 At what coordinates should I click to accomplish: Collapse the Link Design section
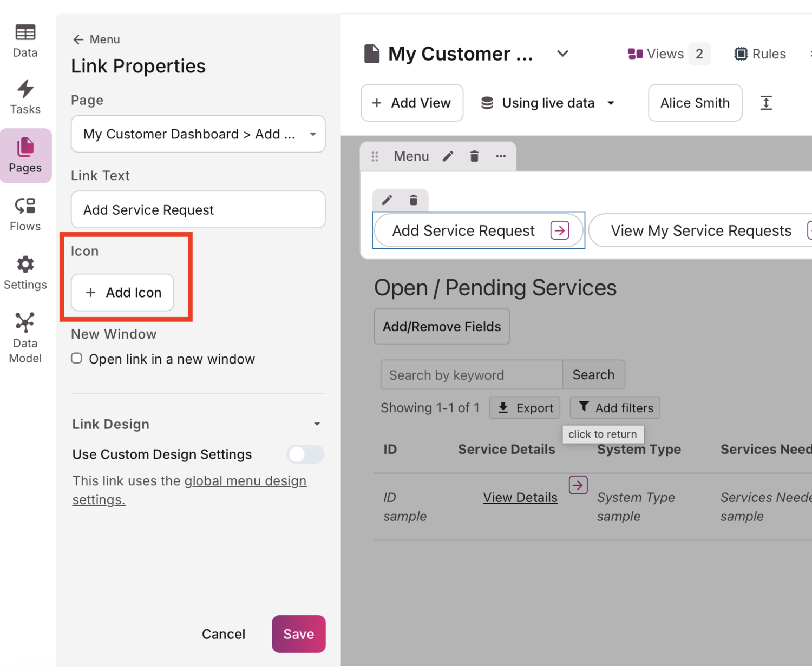317,424
